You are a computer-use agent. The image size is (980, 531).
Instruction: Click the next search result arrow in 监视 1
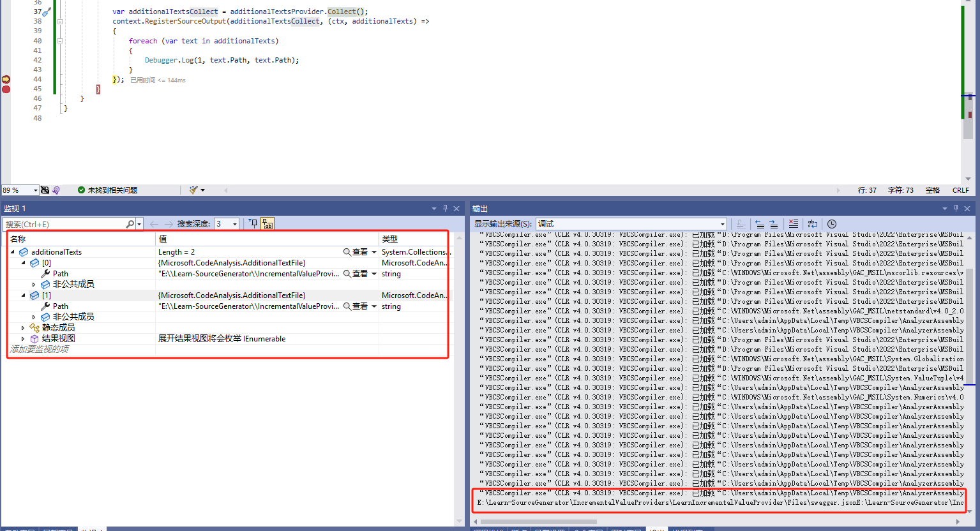169,224
